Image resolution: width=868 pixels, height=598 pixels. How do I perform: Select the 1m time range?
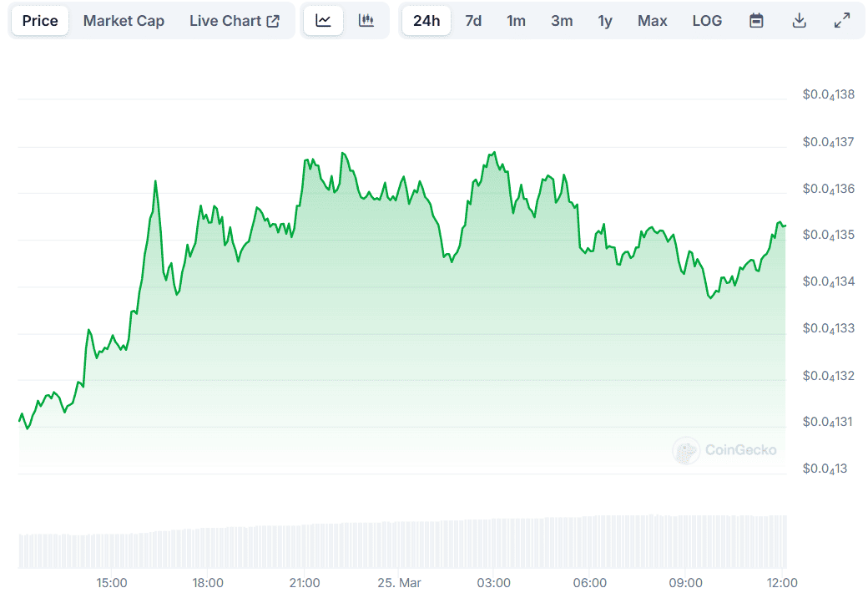[516, 21]
